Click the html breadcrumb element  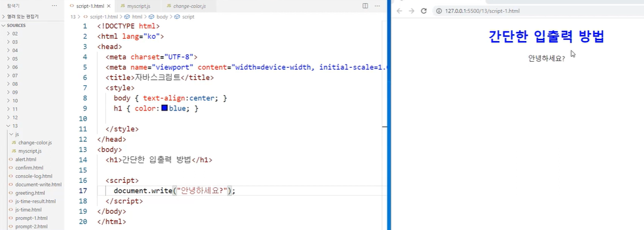(x=134, y=17)
